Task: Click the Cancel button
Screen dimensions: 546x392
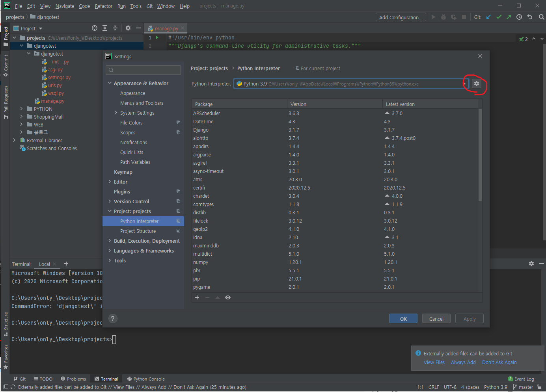Action: [x=436, y=319]
